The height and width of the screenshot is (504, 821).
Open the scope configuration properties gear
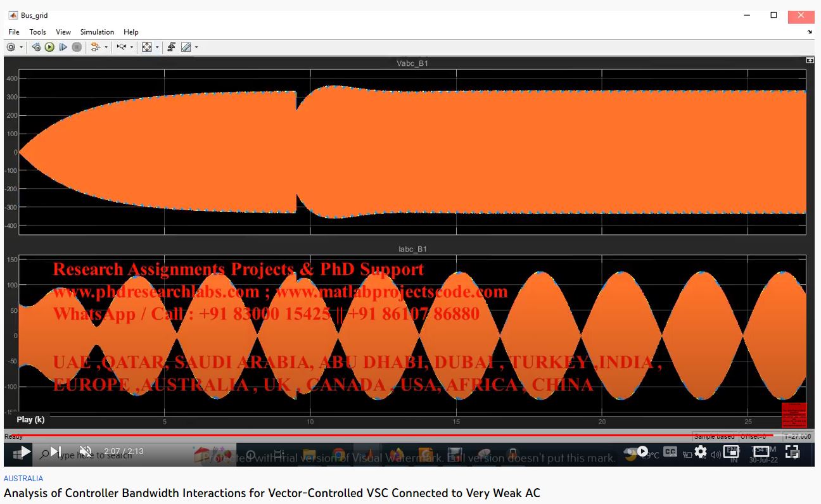(x=11, y=47)
